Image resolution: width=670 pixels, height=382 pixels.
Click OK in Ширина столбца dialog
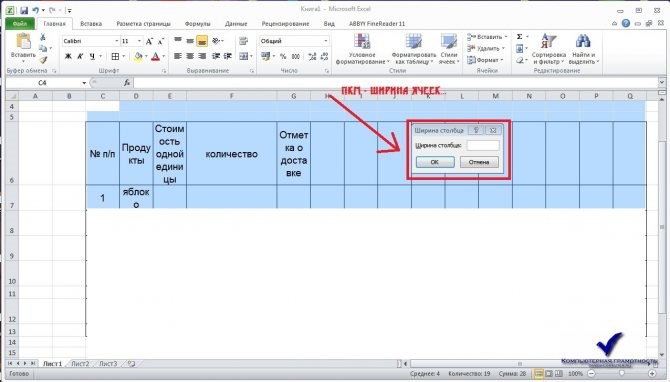click(435, 162)
